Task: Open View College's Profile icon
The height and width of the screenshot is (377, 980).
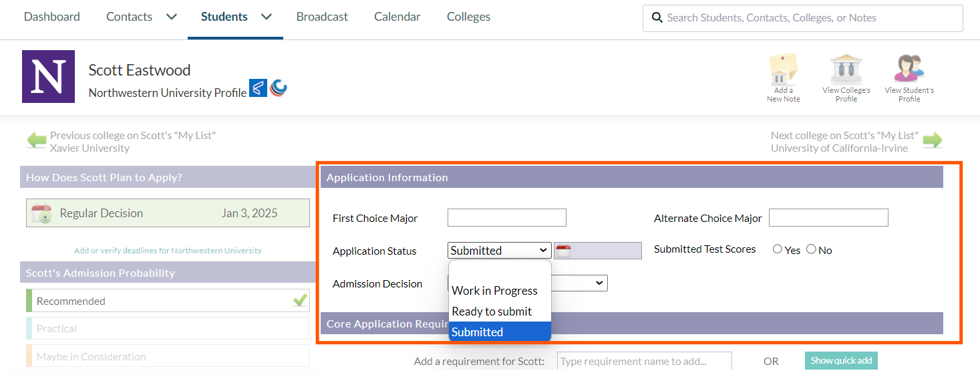Action: pos(846,69)
